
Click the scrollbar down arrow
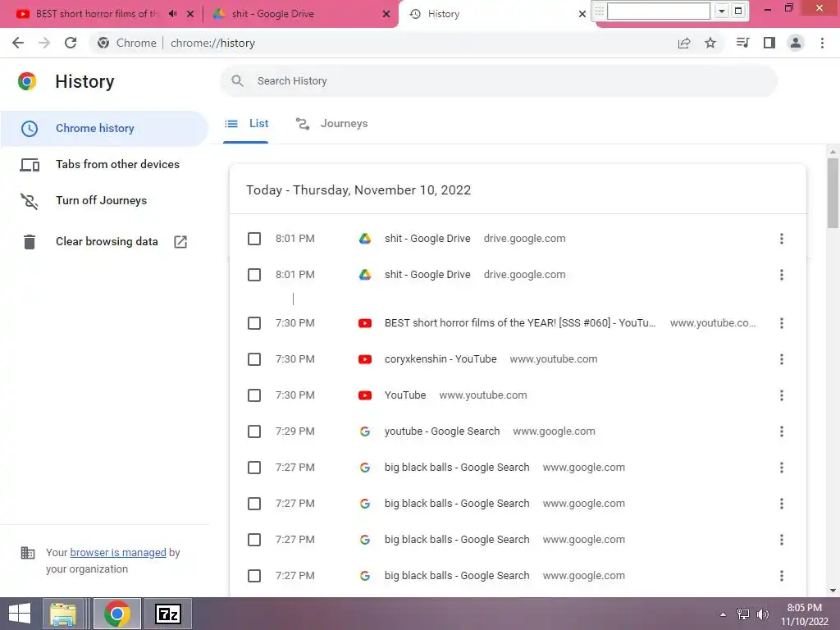(x=833, y=591)
